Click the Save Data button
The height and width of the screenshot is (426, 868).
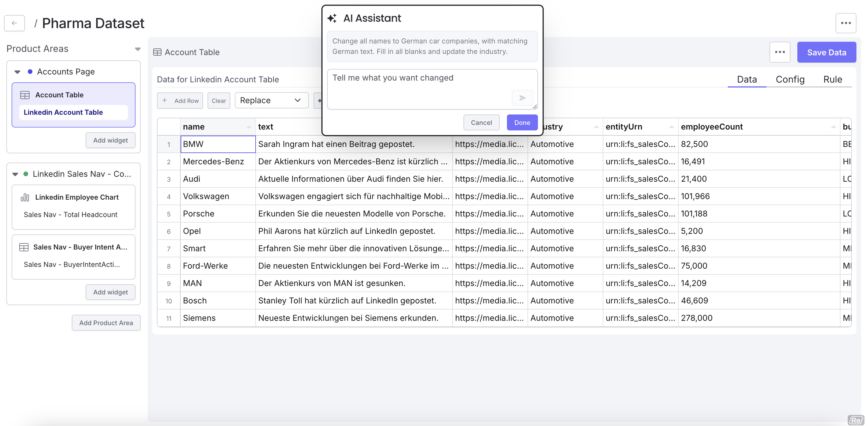826,52
